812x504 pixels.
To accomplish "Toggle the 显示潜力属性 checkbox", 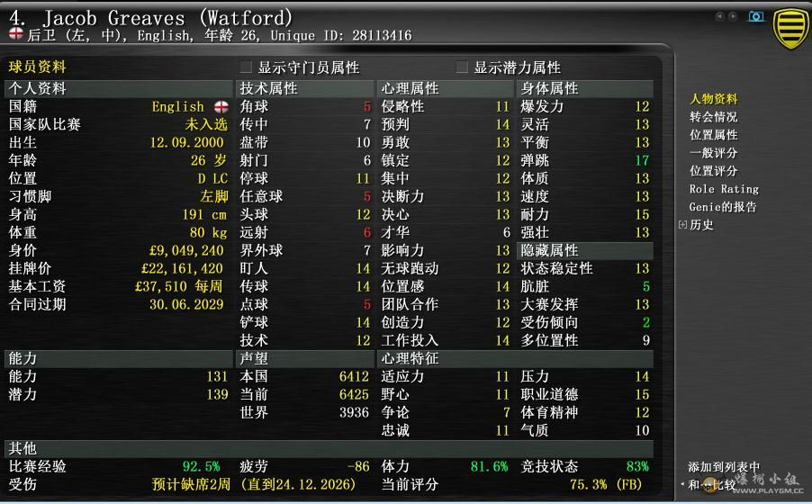I will [x=462, y=67].
